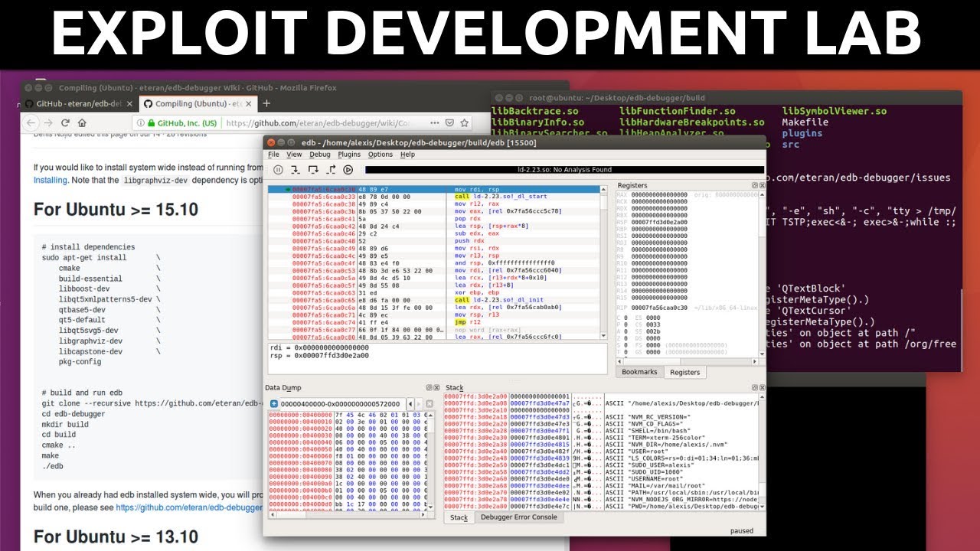The image size is (980, 551).
Task: Click Data Dump tab's left arrow button
Action: click(x=410, y=404)
